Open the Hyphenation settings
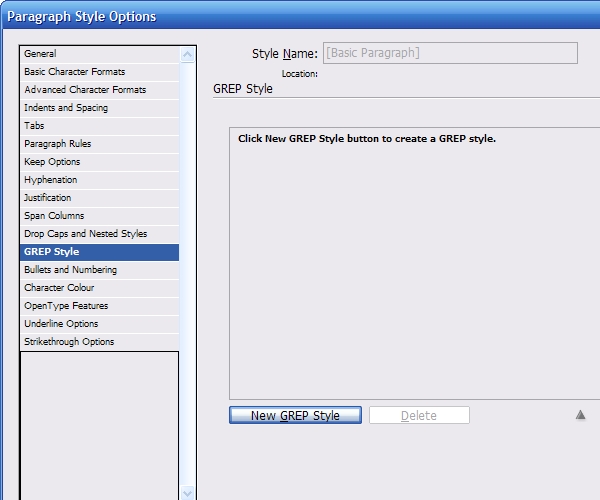 [99, 180]
